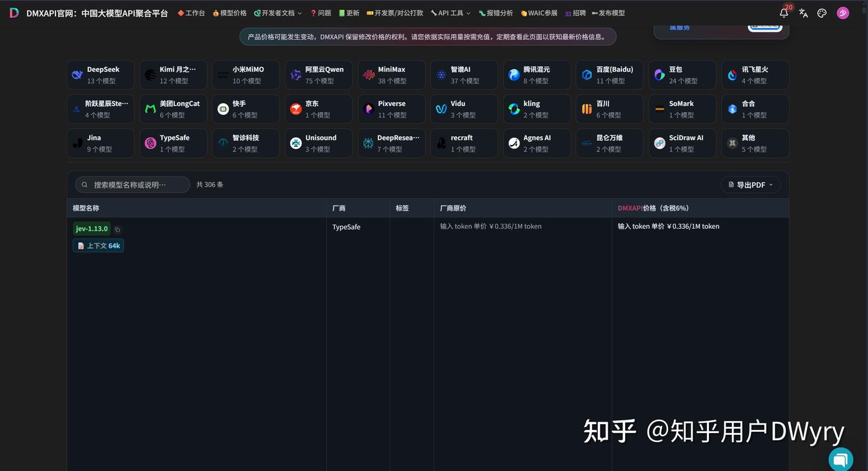Open the 问题 nav item
Screen dimensions: 868x471
[x=321, y=13]
